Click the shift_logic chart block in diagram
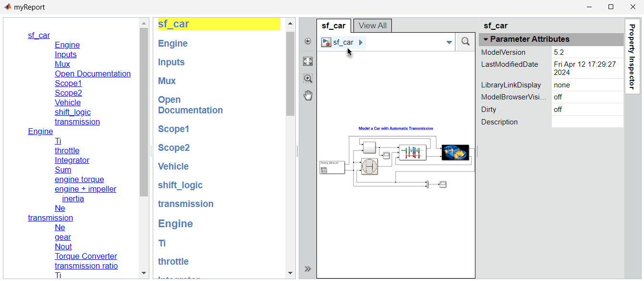644x281 pixels. pos(369,166)
